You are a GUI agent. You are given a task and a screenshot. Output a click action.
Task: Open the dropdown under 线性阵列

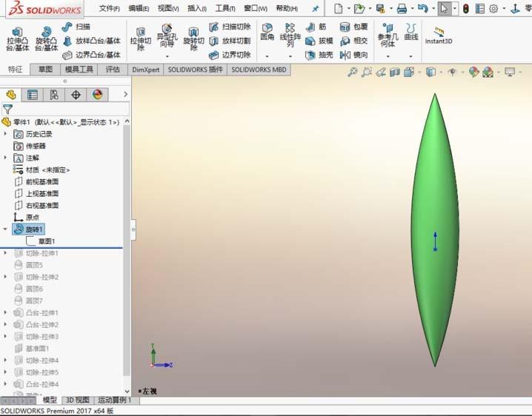coord(290,56)
